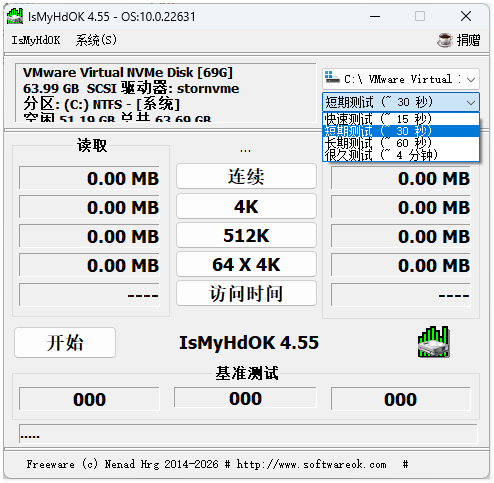Click the 捐赠 donate menu item
494x483 pixels.
pos(468,40)
